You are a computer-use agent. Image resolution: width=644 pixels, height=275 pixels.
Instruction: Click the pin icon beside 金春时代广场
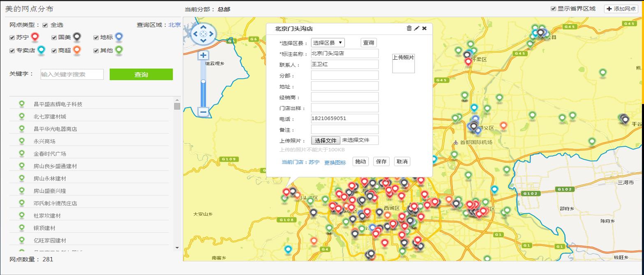click(x=22, y=153)
